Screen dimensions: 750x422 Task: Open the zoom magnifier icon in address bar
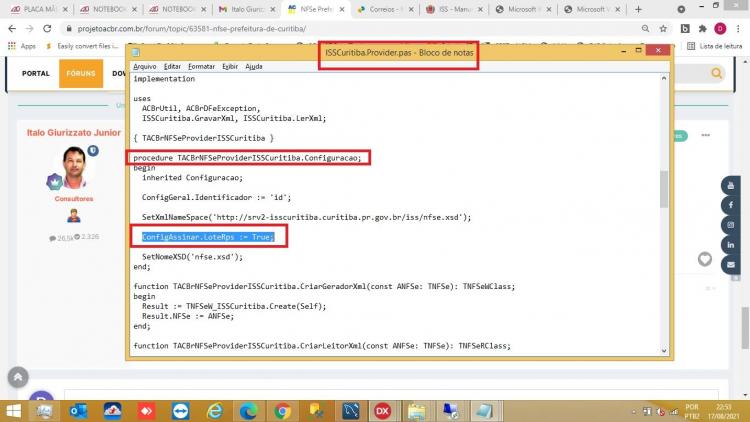tap(645, 29)
